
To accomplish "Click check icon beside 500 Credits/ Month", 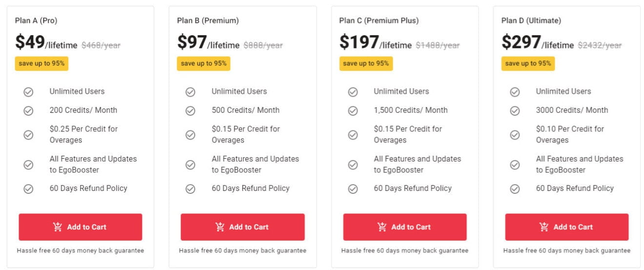I will pyautogui.click(x=190, y=111).
